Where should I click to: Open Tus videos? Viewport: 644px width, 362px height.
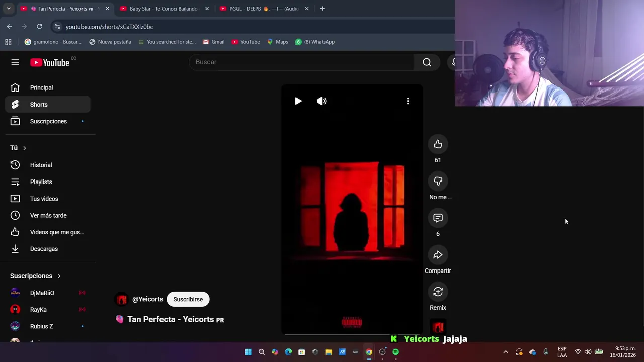pos(48,199)
